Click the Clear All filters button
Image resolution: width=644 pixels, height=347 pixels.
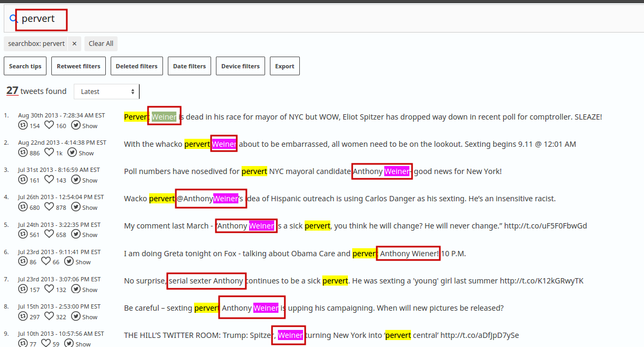tap(101, 44)
